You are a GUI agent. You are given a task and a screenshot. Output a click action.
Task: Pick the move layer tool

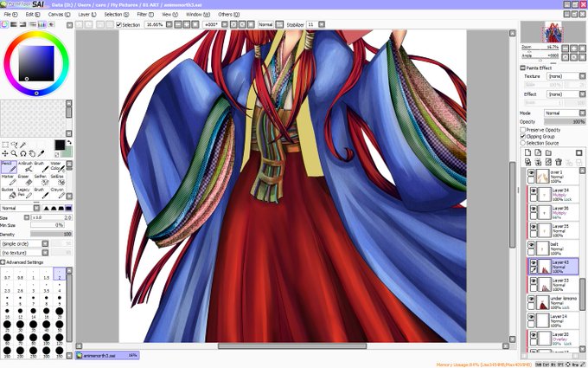coord(5,153)
